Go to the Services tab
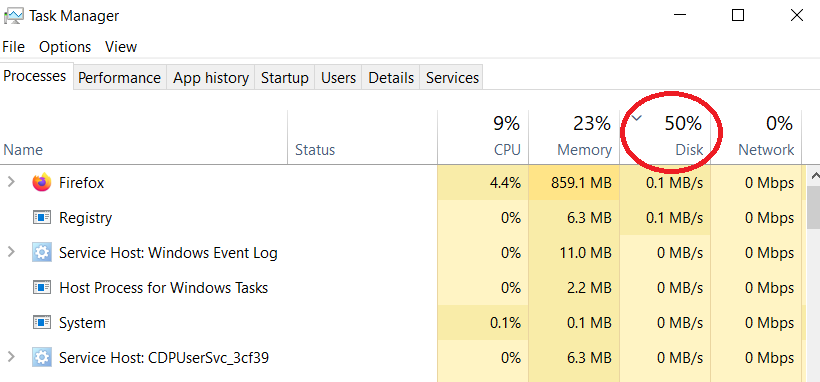The width and height of the screenshot is (820, 382). point(452,78)
